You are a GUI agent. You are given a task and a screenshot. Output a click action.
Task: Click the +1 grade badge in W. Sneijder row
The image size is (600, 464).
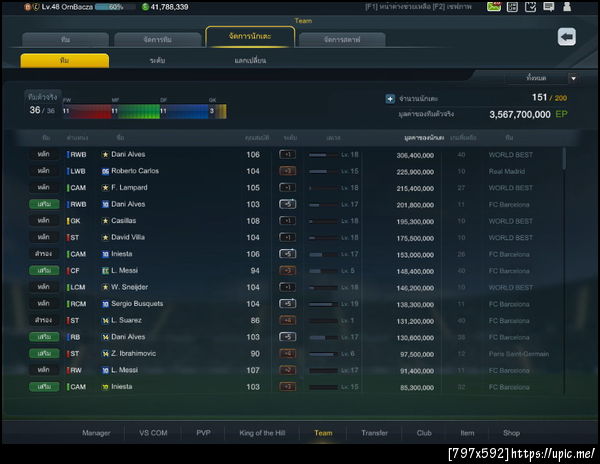point(287,287)
